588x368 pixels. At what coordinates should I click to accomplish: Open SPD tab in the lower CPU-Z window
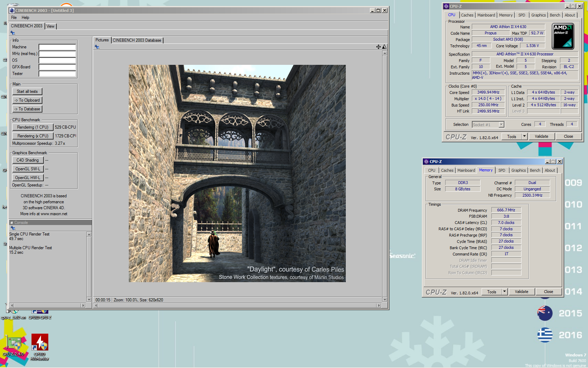point(502,170)
